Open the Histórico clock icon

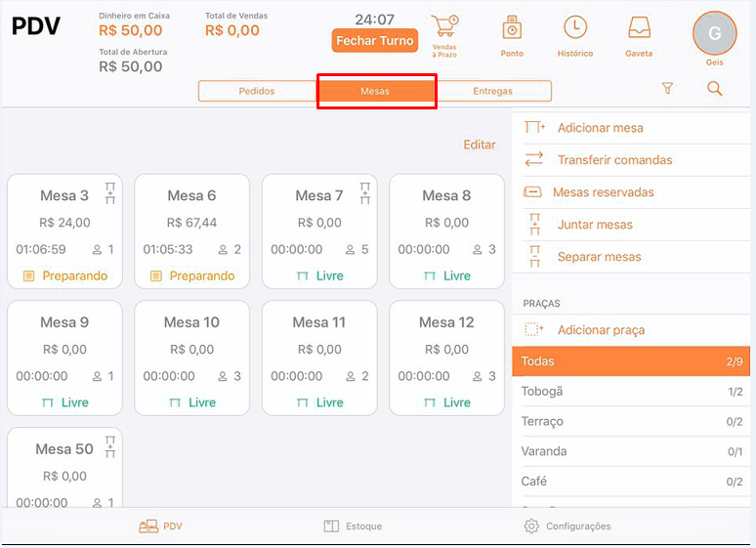[x=575, y=27]
